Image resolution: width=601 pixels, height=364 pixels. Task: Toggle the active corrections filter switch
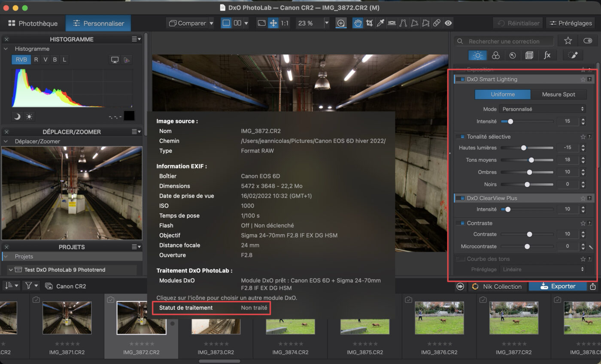click(x=587, y=41)
